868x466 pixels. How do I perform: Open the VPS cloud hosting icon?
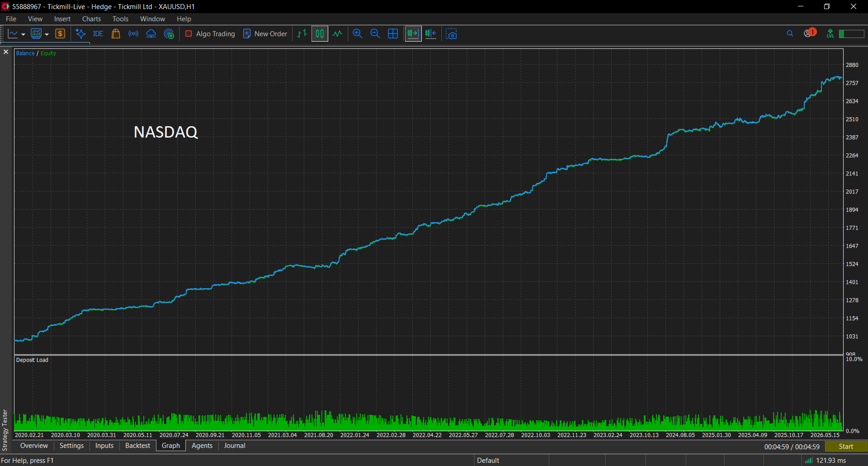[151, 34]
